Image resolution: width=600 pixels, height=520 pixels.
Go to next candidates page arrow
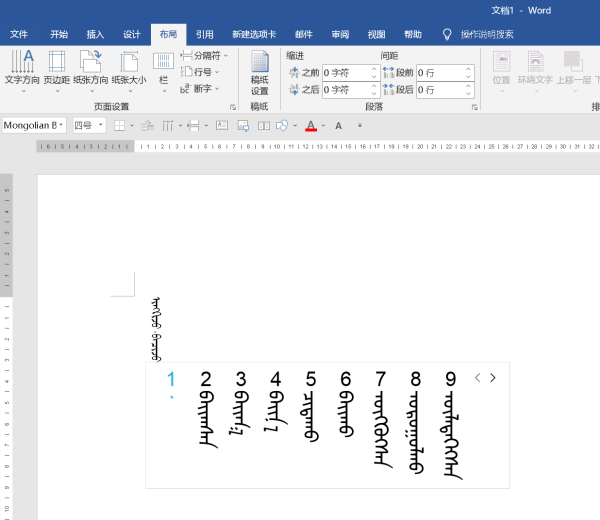tap(493, 378)
